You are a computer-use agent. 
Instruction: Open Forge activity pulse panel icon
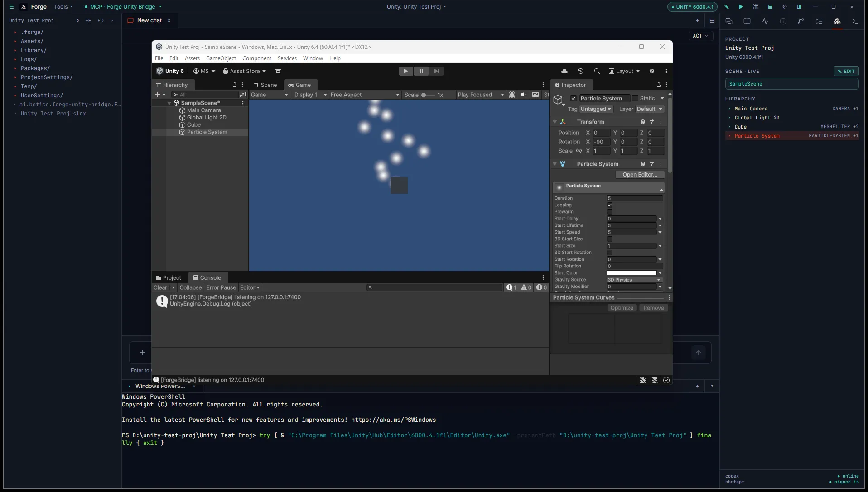tap(765, 21)
